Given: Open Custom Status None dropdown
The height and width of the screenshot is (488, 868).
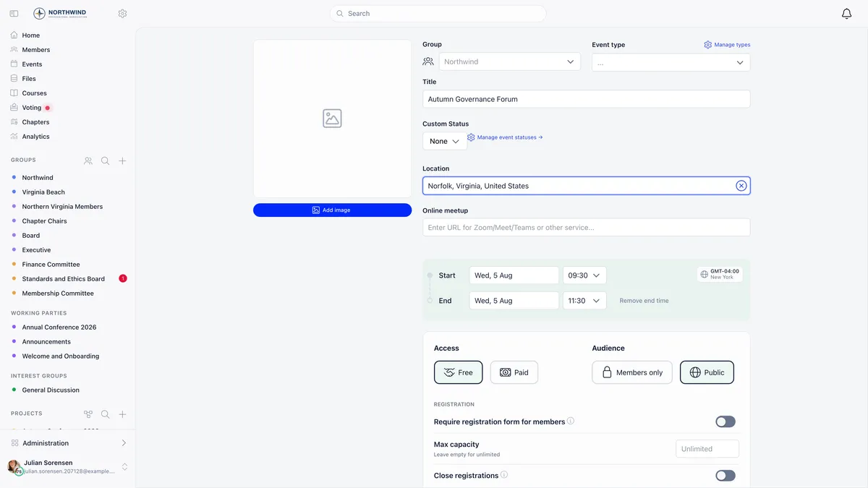Looking at the screenshot, I should pyautogui.click(x=444, y=141).
